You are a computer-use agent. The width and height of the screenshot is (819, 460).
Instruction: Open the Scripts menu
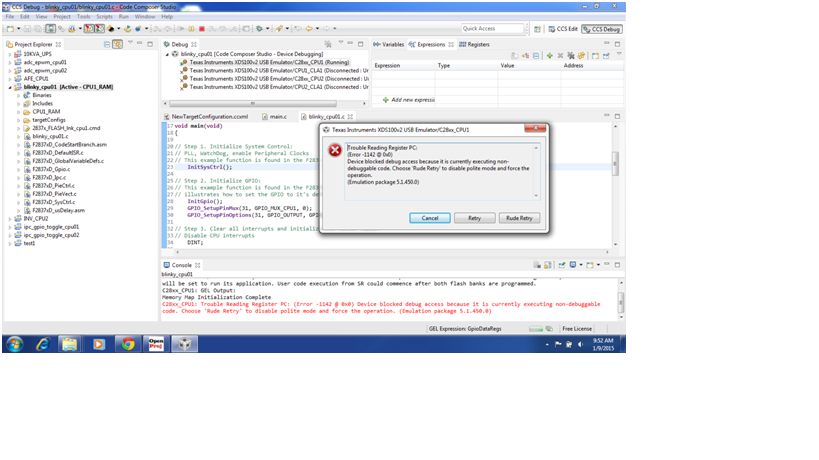click(x=104, y=17)
